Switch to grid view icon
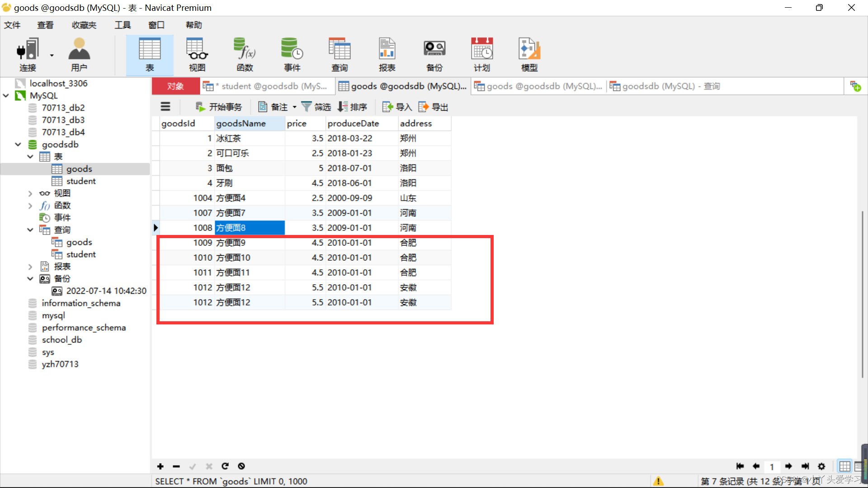 (844, 466)
